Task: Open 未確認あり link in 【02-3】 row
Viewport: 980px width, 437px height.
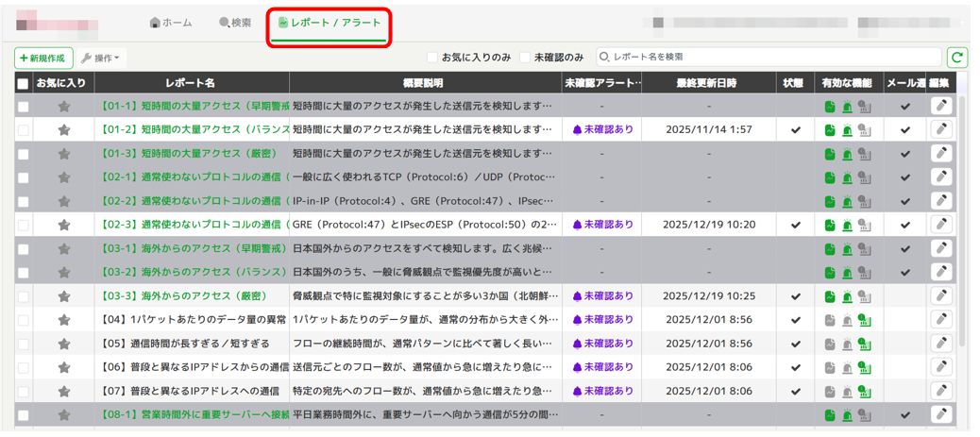Action: [x=602, y=225]
